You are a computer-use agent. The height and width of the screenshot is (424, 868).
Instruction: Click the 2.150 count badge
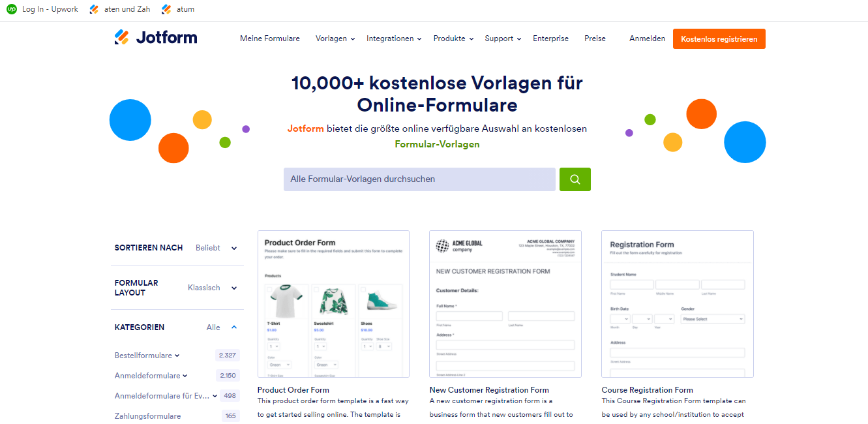click(228, 376)
